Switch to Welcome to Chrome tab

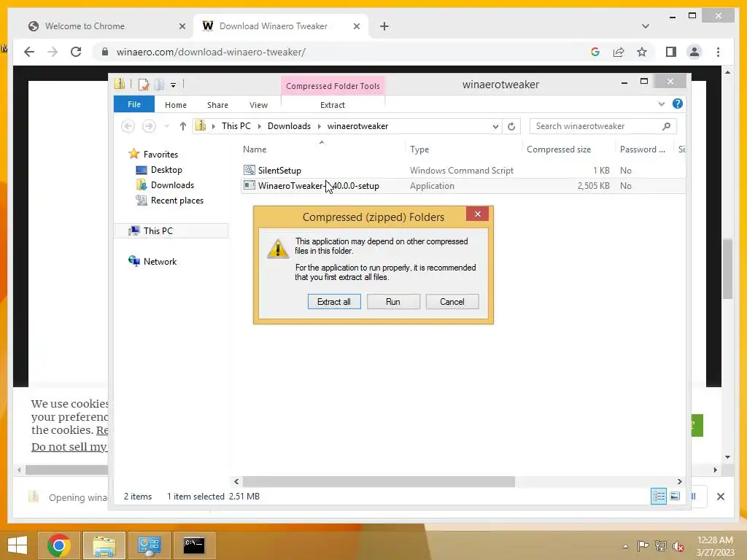pyautogui.click(x=85, y=26)
